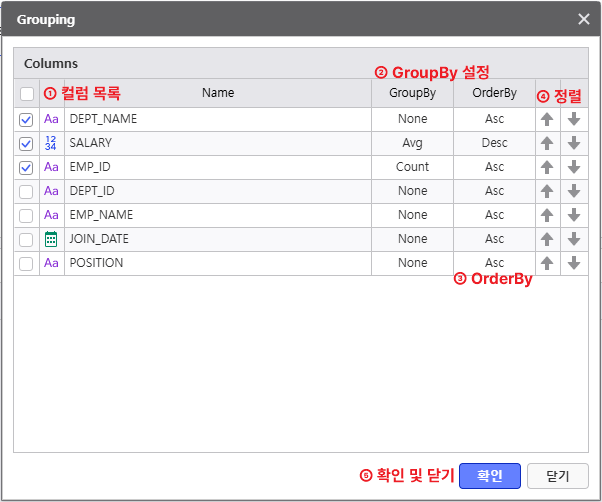Open GroupBy dropdown for SALARY (Avg)

pos(412,143)
